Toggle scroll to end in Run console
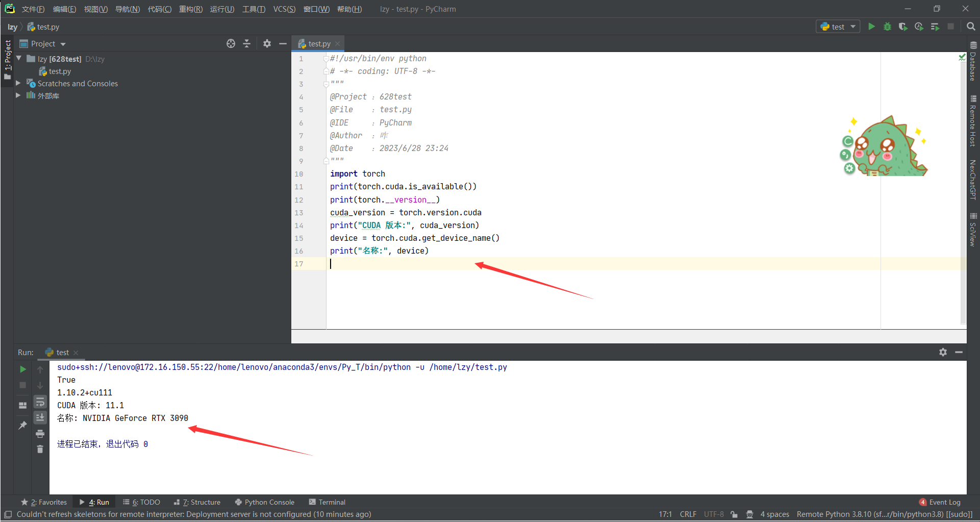The image size is (980, 522). [x=40, y=417]
